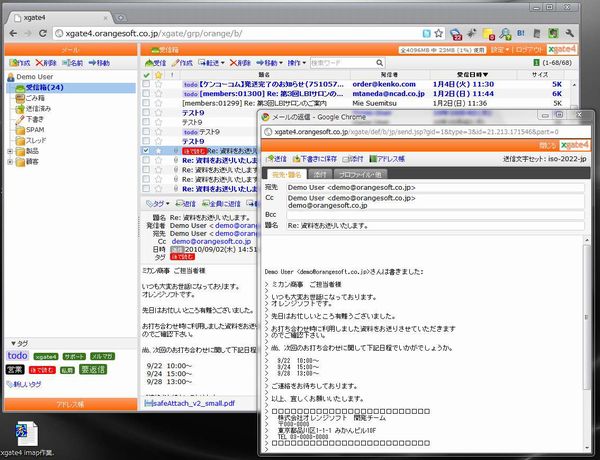Check the members:01299 message checkbox
This screenshot has width=600, height=460.
[x=146, y=103]
